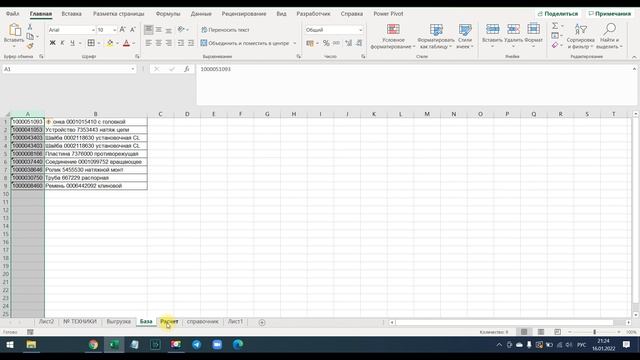Align text right in the cell
Screen dimensions: 640x360
(x=169, y=43)
